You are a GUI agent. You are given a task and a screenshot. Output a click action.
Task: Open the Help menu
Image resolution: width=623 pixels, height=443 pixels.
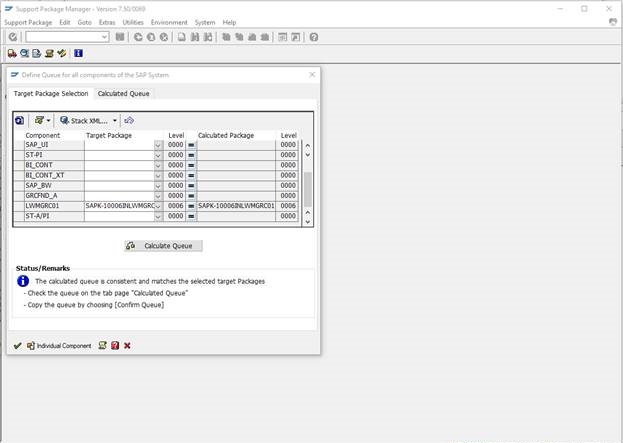click(229, 23)
